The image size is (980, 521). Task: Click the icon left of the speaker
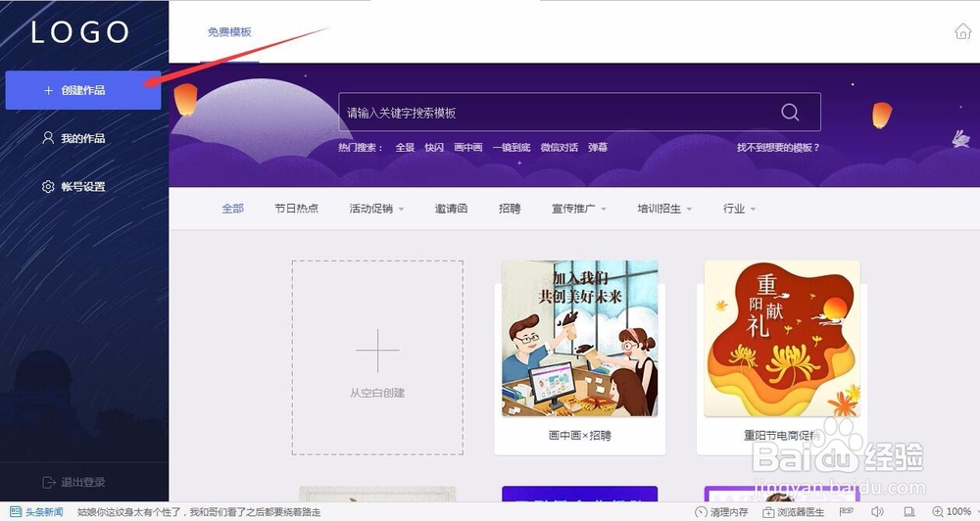pos(847,511)
